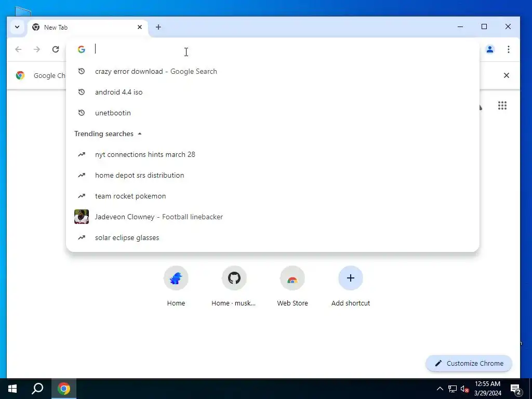The image size is (532, 399).
Task: Select nyt connections hints march 28
Action: pos(272,154)
